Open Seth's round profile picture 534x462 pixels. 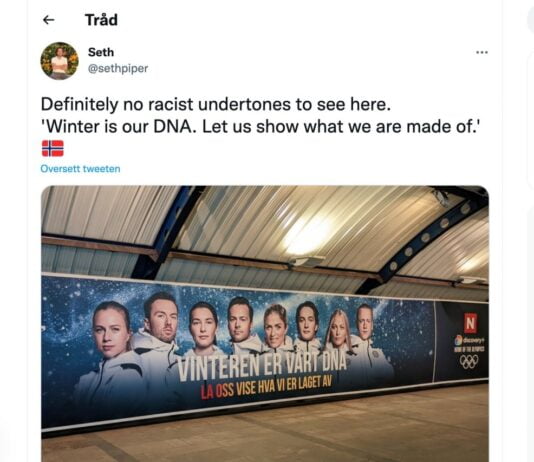pyautogui.click(x=60, y=61)
